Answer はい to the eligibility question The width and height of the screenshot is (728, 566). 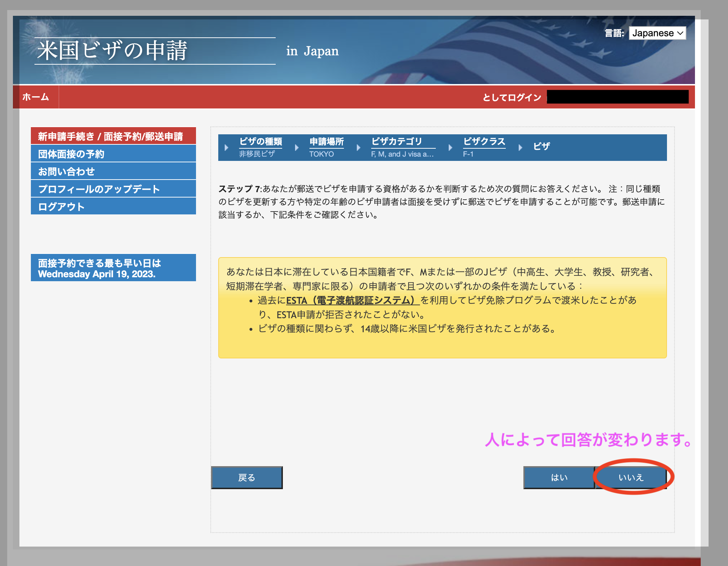pos(559,477)
